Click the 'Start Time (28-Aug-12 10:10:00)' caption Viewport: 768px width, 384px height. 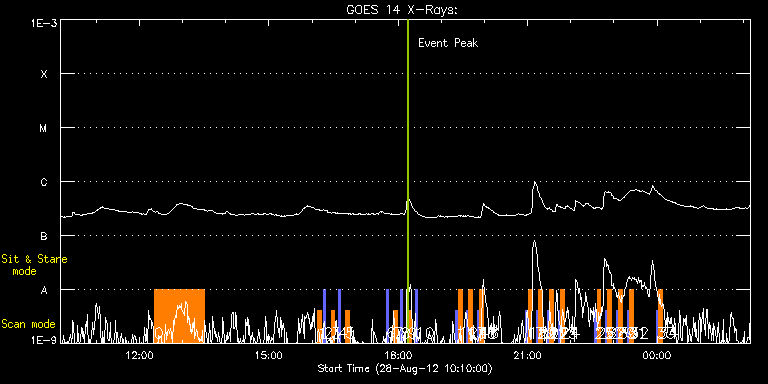(x=405, y=368)
